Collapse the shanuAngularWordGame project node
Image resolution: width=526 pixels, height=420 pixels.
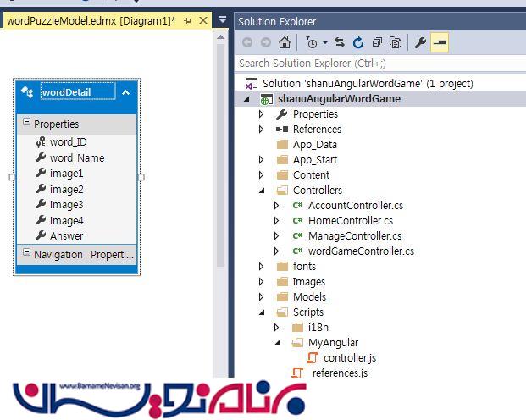[x=246, y=99]
